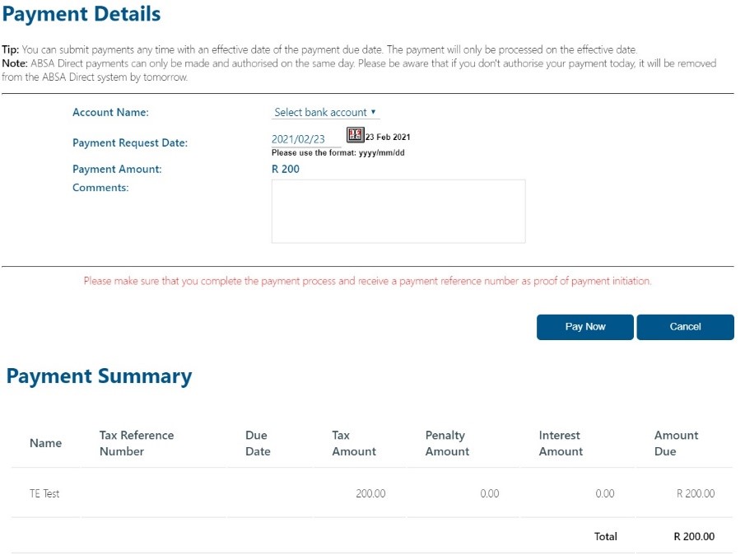745x560 pixels.
Task: Click the R 200 payment amount value
Action: click(286, 169)
